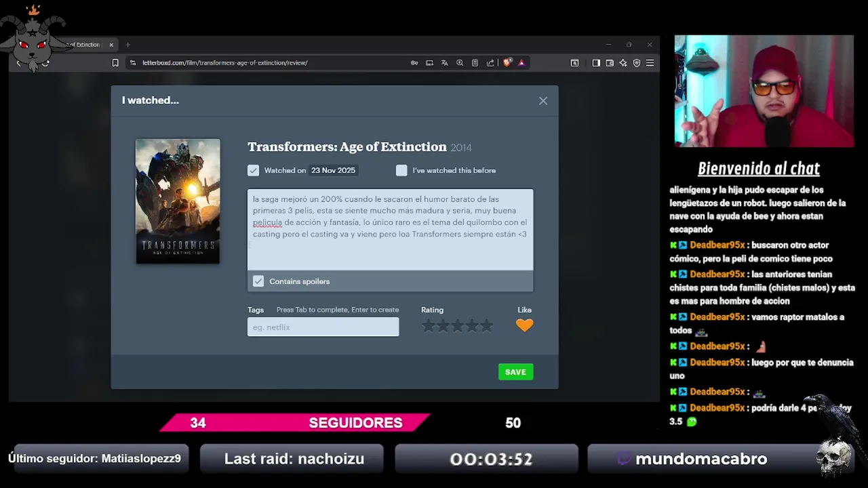Toggle reader mode icon in the address bar
868x488 pixels.
[x=475, y=63]
